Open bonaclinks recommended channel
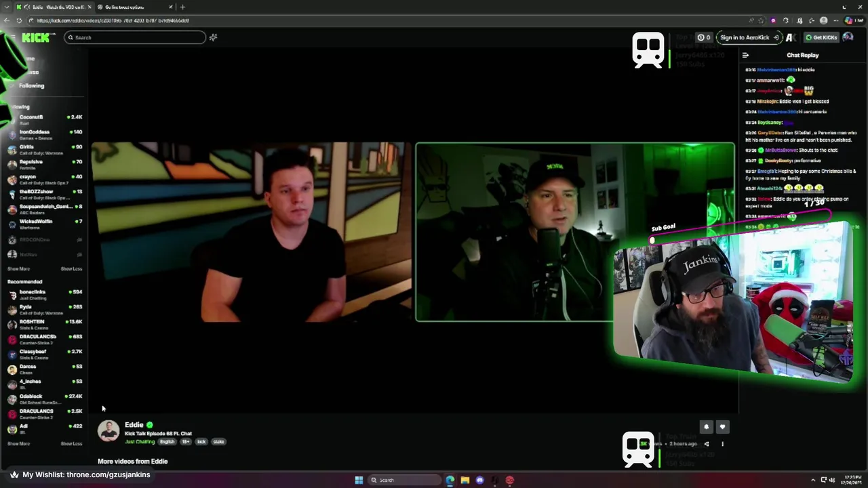Viewport: 868px width, 488px height. pos(45,294)
